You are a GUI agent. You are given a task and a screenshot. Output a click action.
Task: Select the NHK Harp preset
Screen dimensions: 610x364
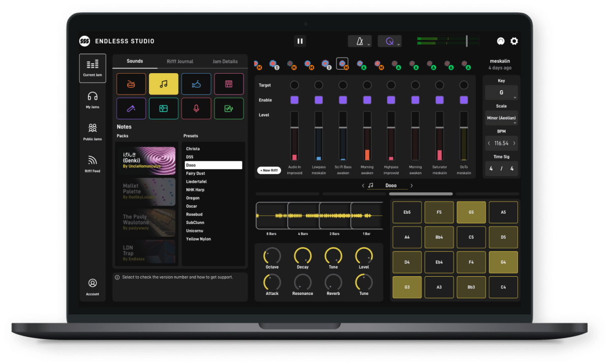tap(195, 190)
